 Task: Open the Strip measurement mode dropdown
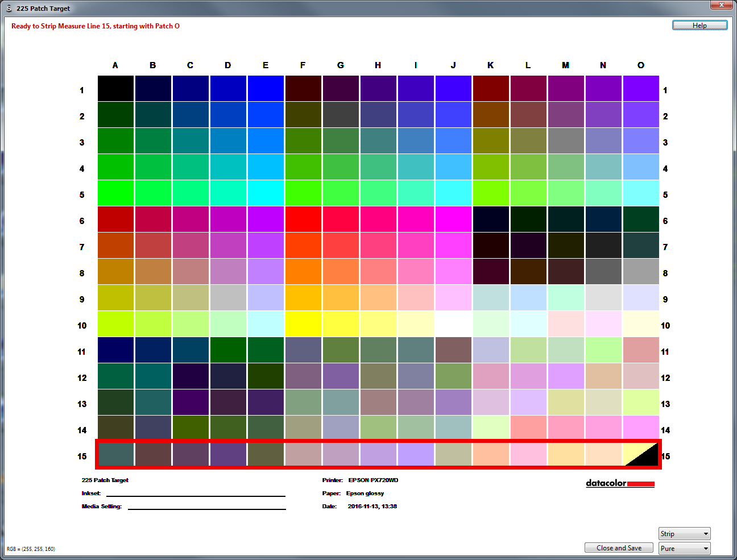685,533
